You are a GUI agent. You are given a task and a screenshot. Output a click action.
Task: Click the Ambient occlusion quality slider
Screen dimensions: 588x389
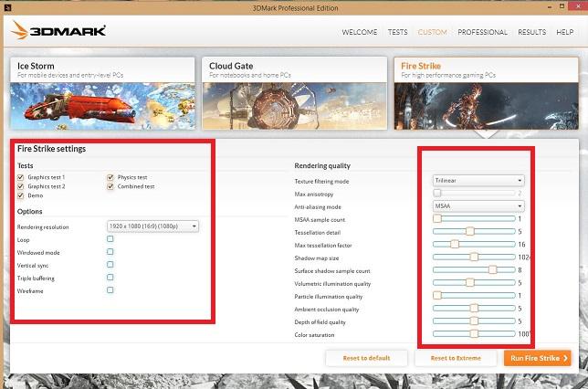click(x=474, y=309)
